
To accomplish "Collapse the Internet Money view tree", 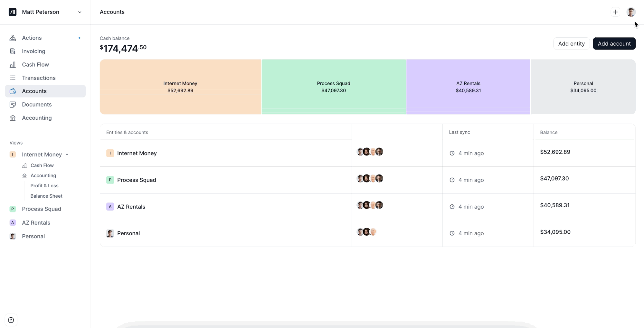I will click(67, 155).
